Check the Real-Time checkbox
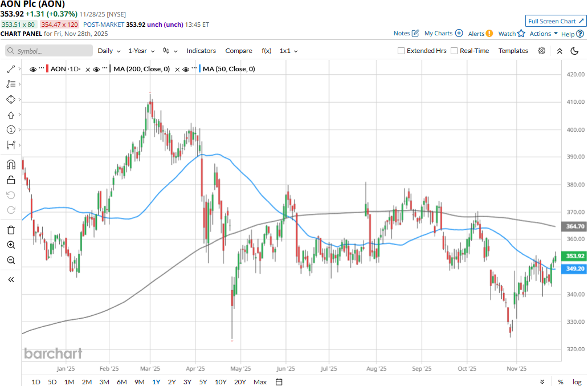 454,51
